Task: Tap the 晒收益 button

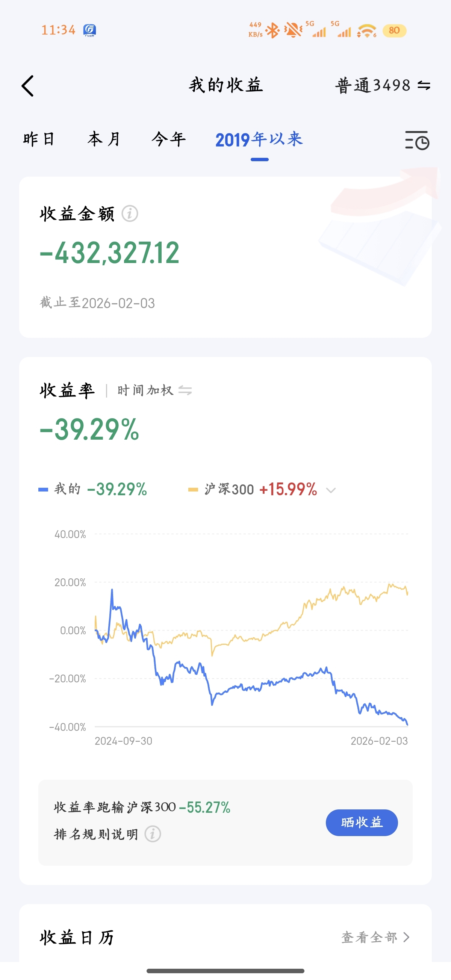Action: [362, 823]
